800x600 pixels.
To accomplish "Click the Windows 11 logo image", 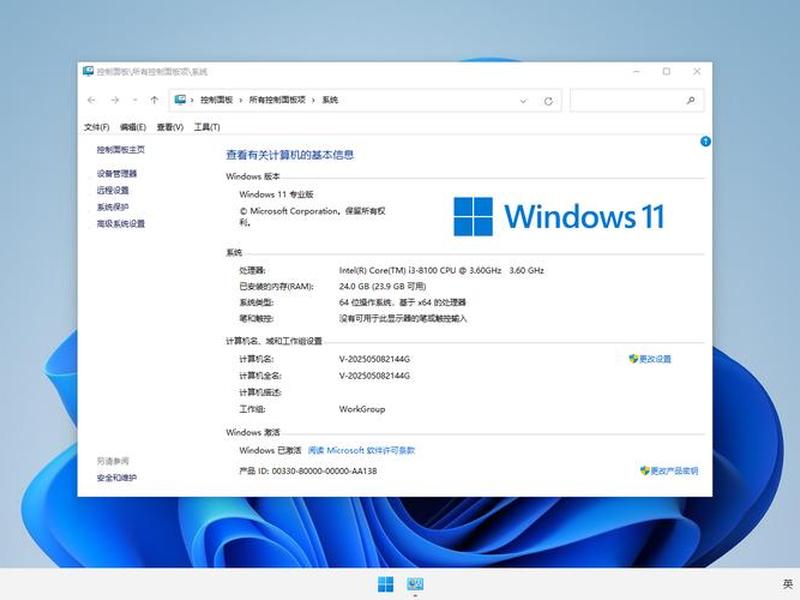I will coord(559,216).
